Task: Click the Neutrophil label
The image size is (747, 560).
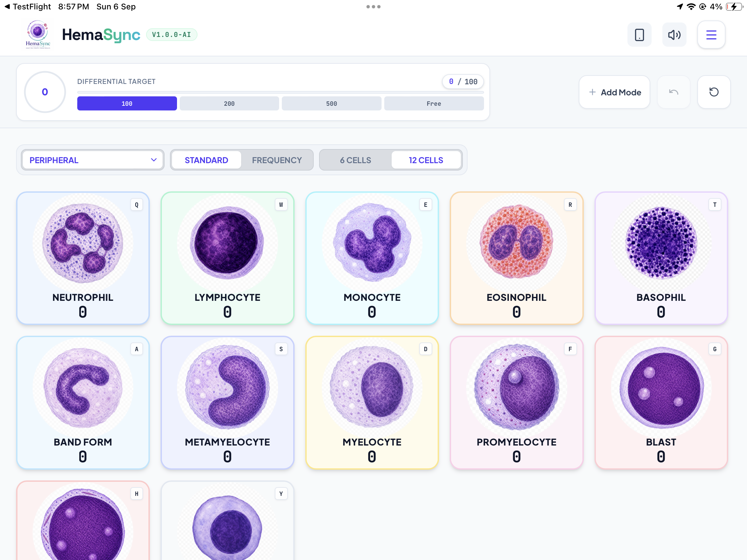Action: [83, 297]
